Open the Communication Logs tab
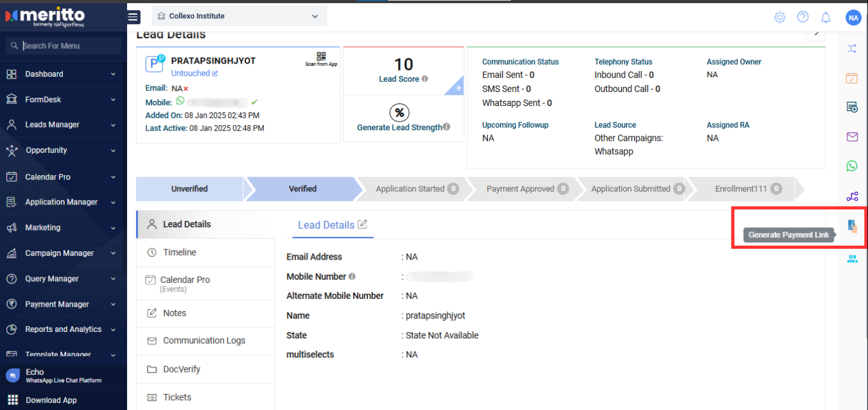The image size is (868, 410). point(203,341)
